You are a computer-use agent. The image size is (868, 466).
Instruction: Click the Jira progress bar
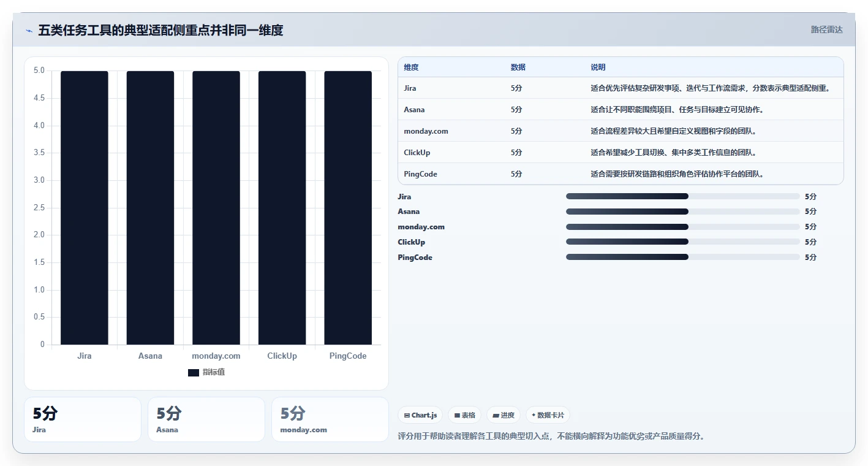click(x=683, y=196)
